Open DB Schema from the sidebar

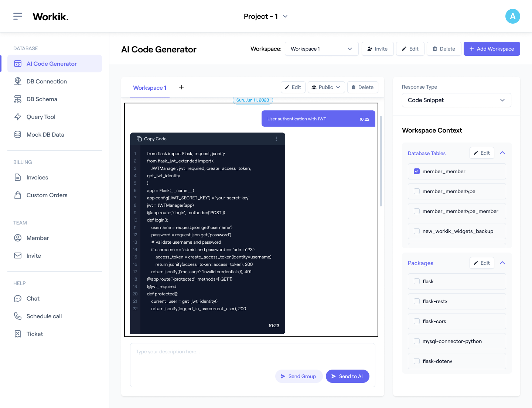[42, 99]
